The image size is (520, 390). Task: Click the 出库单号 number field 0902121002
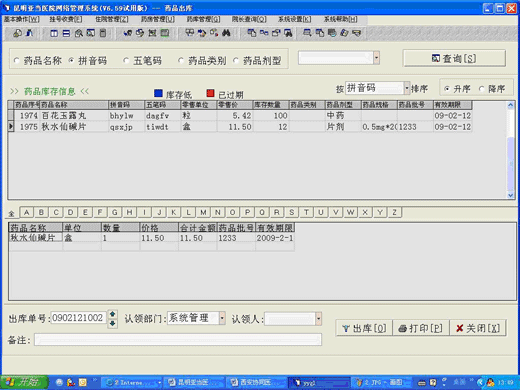coord(79,318)
